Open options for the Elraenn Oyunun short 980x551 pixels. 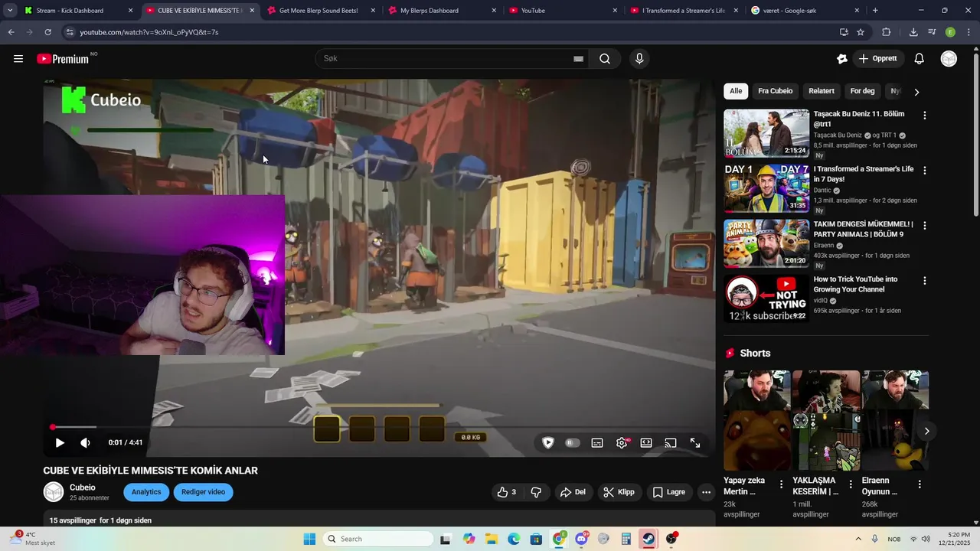coord(920,484)
